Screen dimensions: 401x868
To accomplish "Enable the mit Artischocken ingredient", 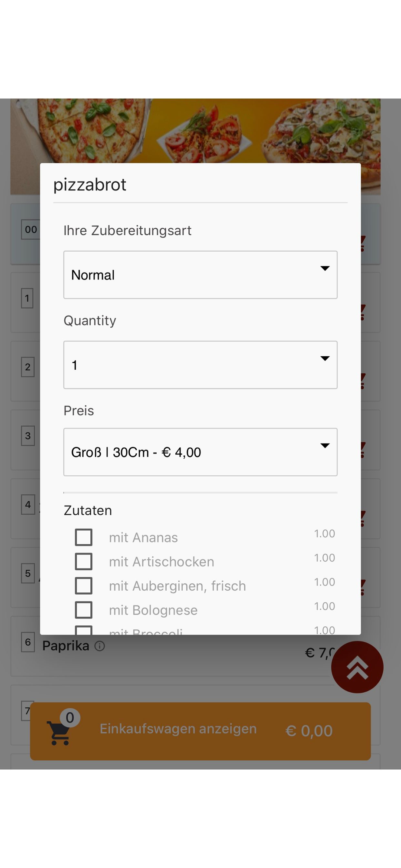I will click(x=84, y=562).
